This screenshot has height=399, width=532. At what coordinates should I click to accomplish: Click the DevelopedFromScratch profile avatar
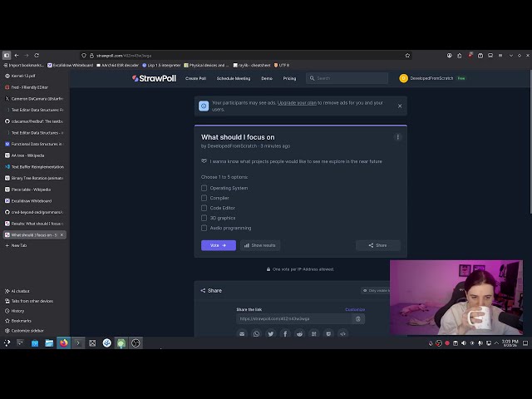(x=403, y=78)
